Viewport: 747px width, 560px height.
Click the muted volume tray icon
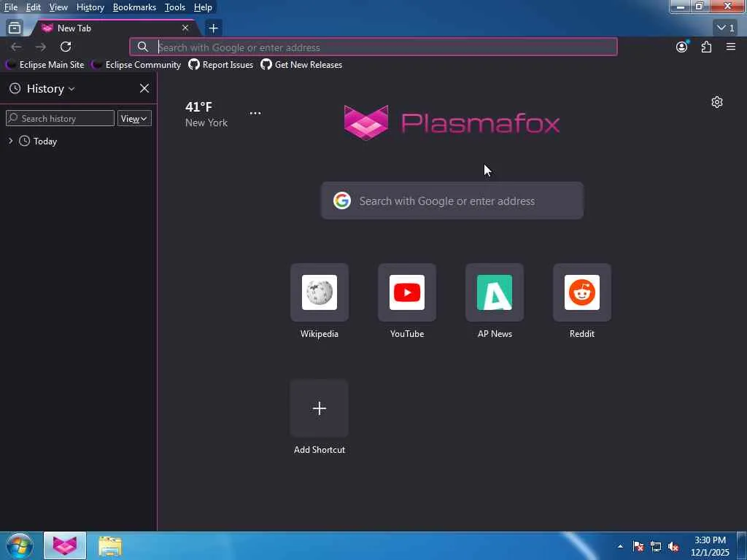coord(673,547)
